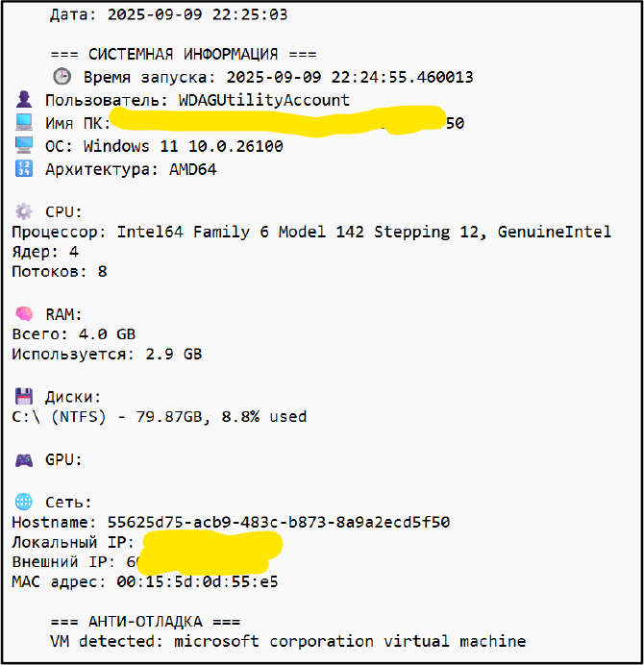Click the clock icon beside Время запуска

coord(62,77)
